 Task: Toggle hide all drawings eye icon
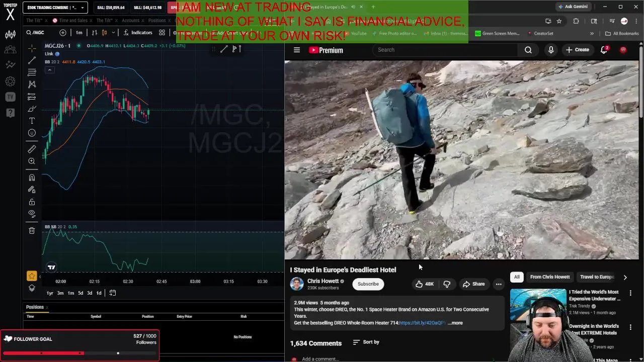click(x=32, y=214)
